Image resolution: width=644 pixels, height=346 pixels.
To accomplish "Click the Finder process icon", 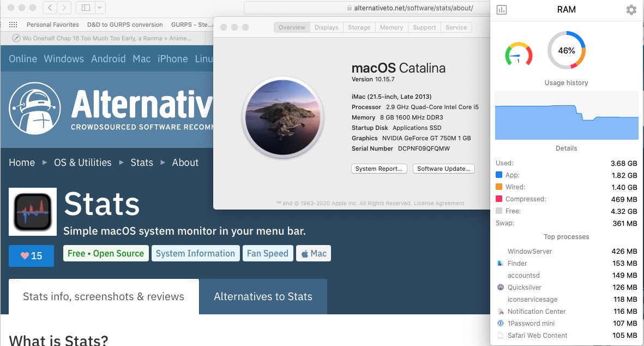I will (x=500, y=264).
